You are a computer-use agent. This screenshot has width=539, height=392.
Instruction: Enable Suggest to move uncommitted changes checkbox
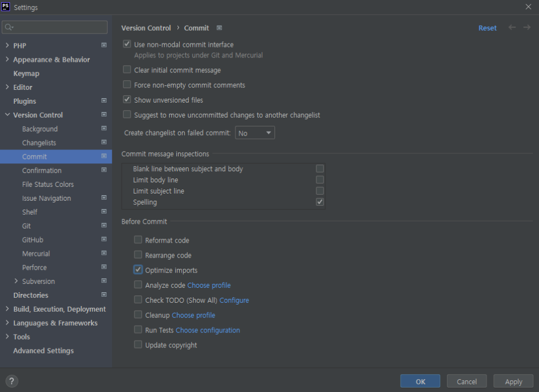click(x=127, y=114)
